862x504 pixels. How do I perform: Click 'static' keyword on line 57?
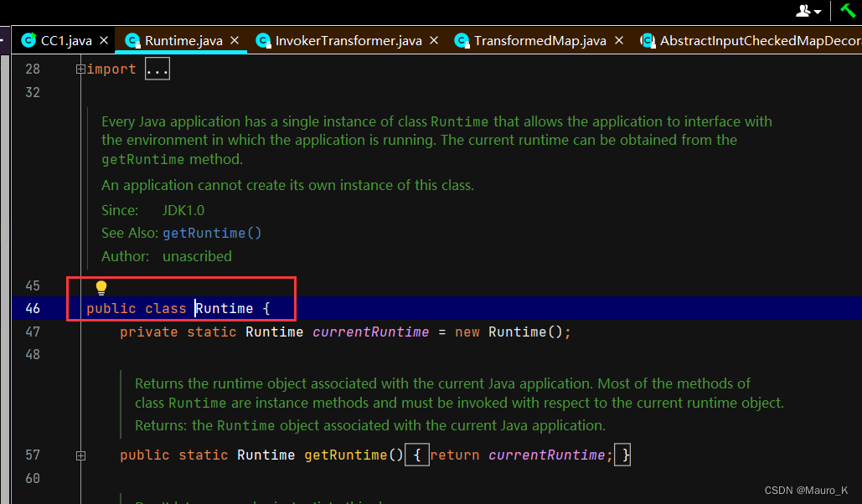pos(204,455)
